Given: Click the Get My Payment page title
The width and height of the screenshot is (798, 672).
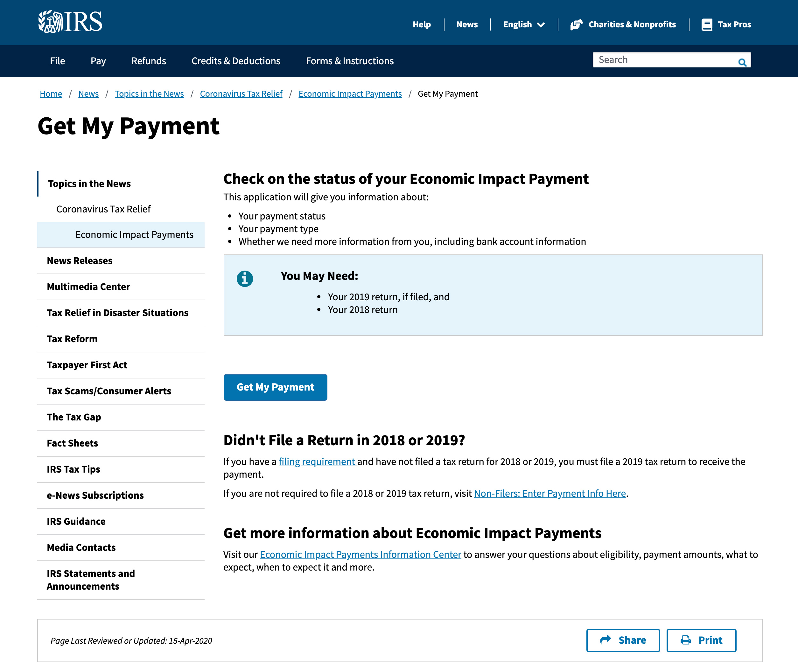Looking at the screenshot, I should tap(129, 126).
